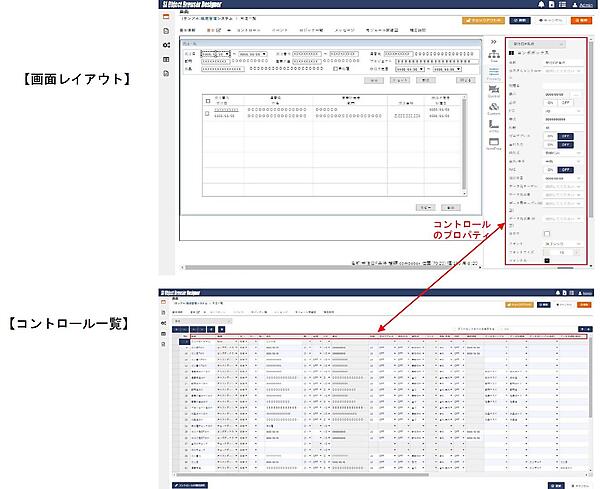This screenshot has width=600, height=489.
Task: Tick the checkbox beside lower screen search box
Action: [x=455, y=329]
